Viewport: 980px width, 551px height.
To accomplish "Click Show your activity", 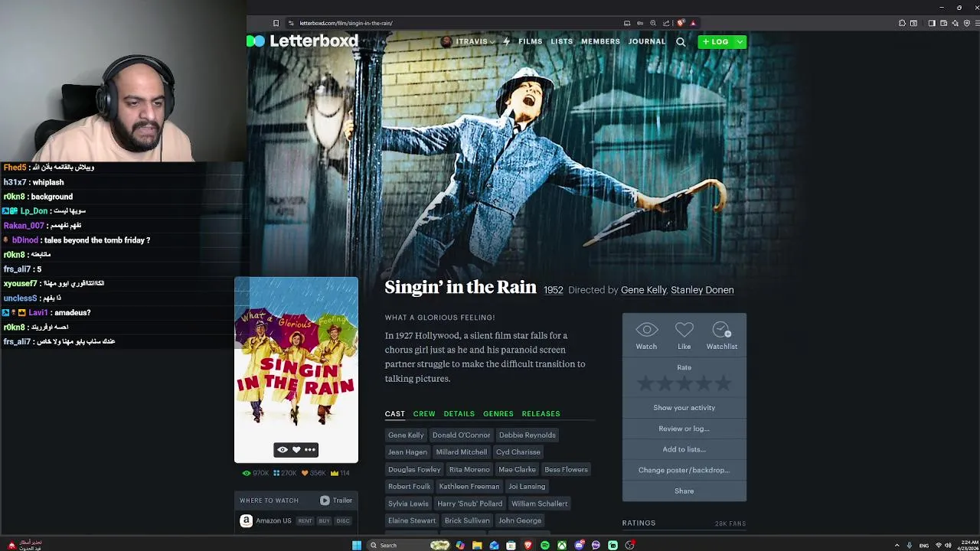I will point(684,408).
